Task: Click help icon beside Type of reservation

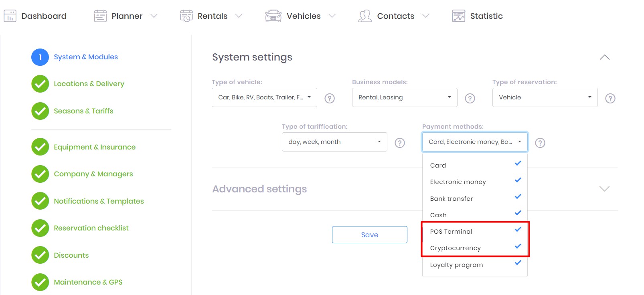Action: [610, 98]
